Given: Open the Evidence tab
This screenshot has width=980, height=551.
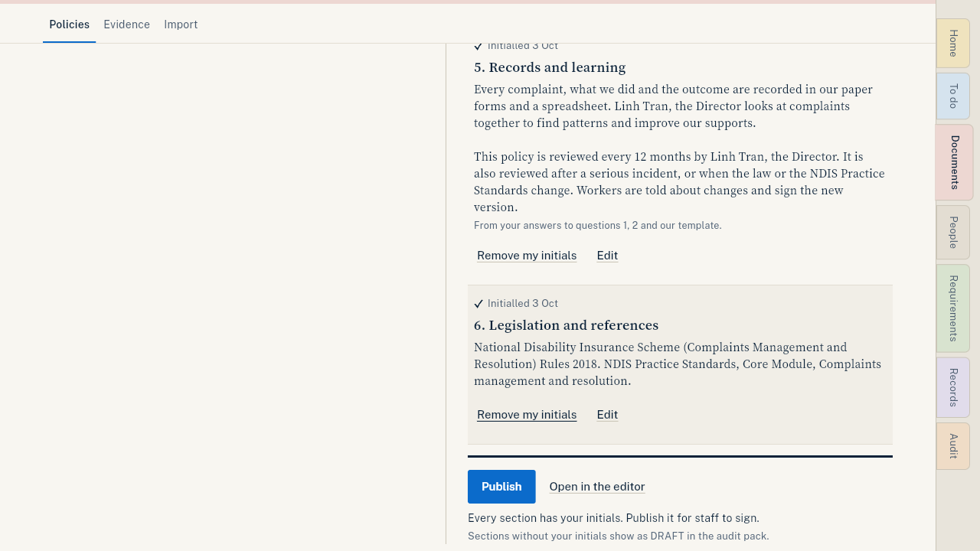Looking at the screenshot, I should point(127,24).
